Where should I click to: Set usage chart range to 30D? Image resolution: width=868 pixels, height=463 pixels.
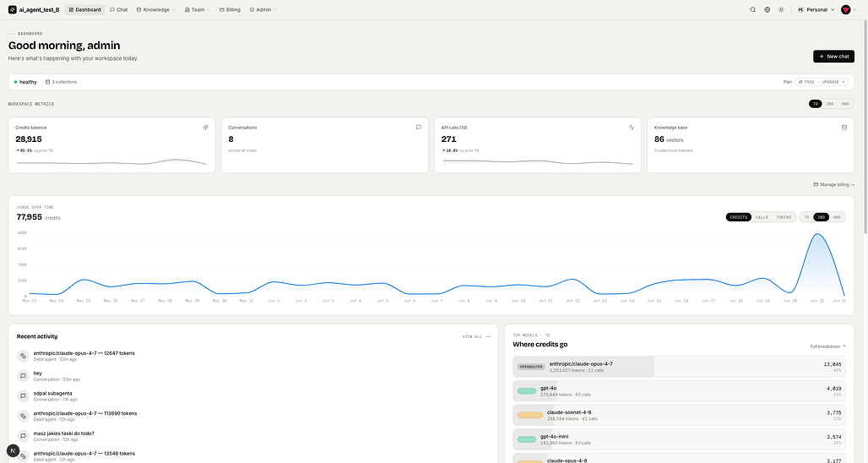821,217
